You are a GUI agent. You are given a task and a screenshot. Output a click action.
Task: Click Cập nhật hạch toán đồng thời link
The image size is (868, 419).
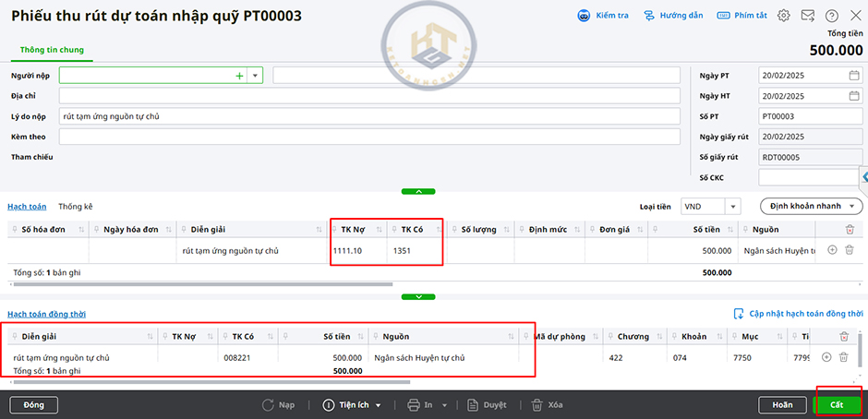(x=799, y=314)
